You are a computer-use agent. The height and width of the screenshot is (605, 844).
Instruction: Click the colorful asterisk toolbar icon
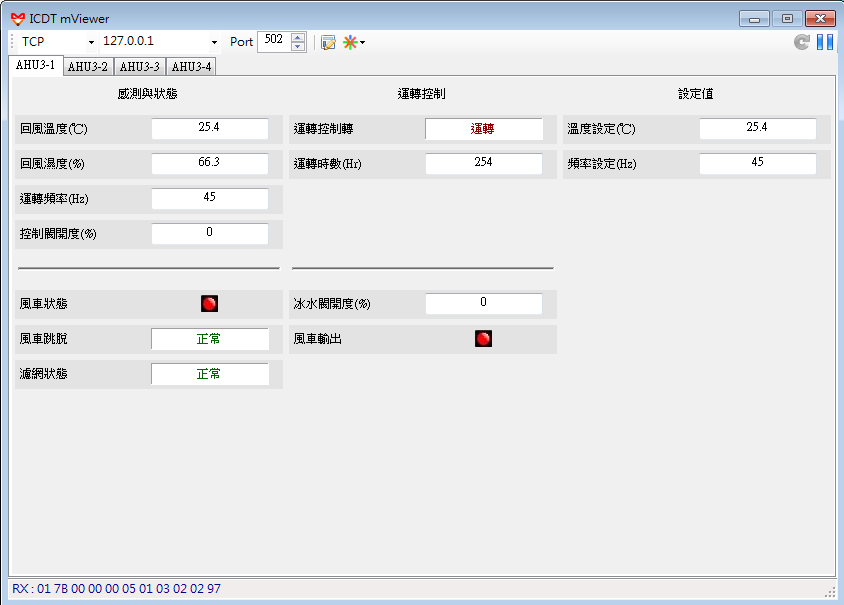click(x=350, y=42)
